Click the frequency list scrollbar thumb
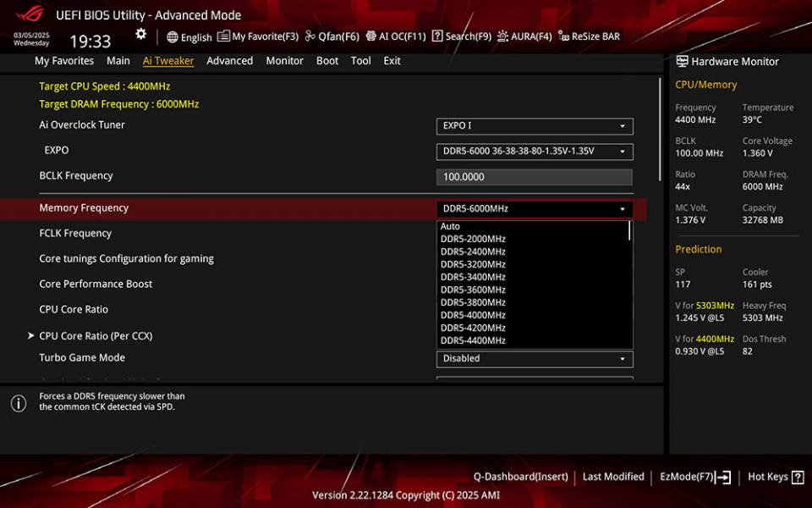This screenshot has height=508, width=812. [629, 230]
